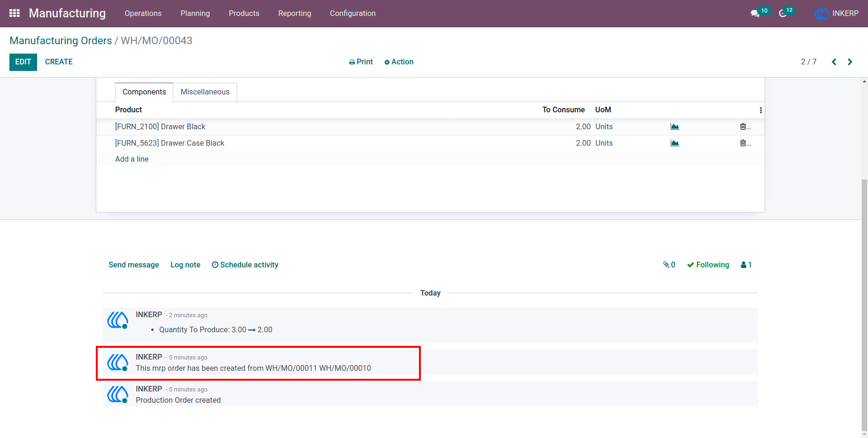
Task: Open the Reporting menu
Action: (294, 13)
